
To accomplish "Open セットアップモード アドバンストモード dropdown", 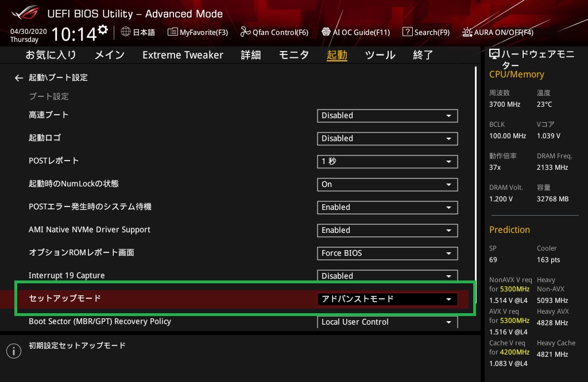I will point(388,299).
